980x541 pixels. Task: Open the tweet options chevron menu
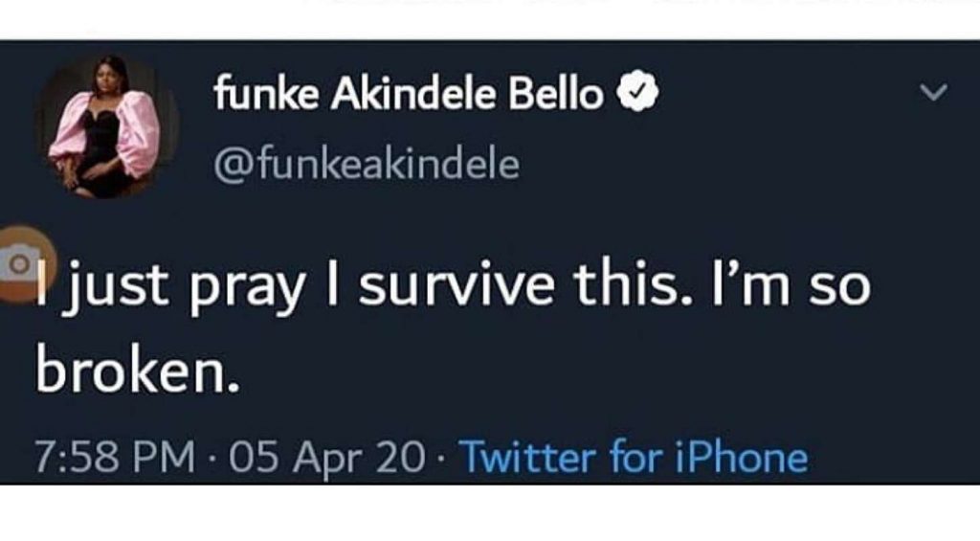coord(933,94)
